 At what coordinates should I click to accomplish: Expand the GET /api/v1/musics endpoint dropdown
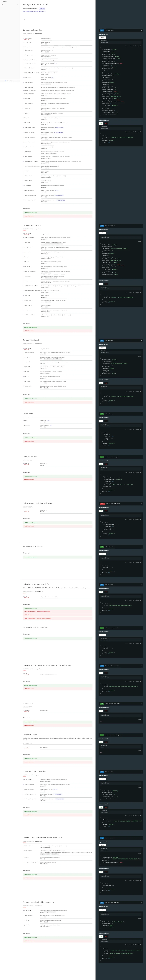click(x=121, y=547)
